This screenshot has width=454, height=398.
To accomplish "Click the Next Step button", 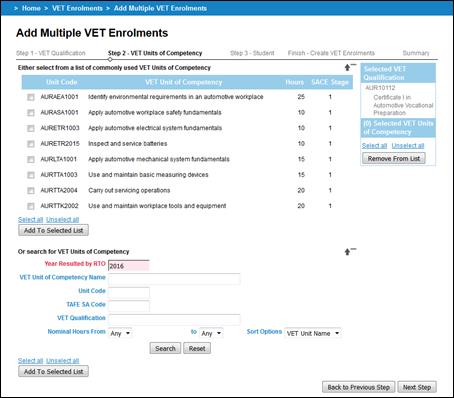I will coord(417,387).
